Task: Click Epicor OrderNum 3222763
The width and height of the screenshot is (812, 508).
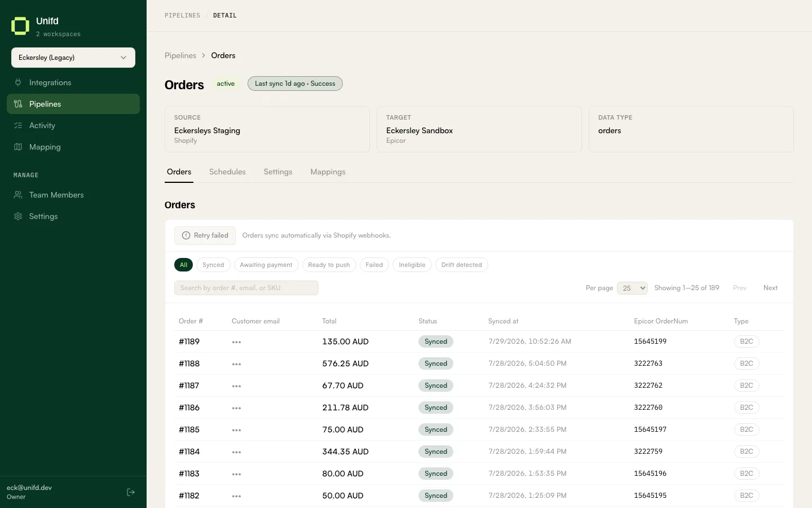Action: coord(648,364)
